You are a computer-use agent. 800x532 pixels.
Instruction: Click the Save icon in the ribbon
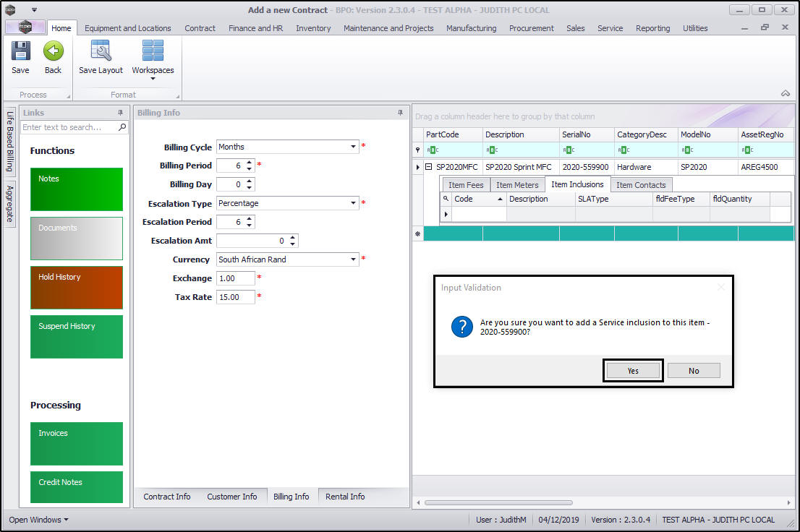[20, 52]
